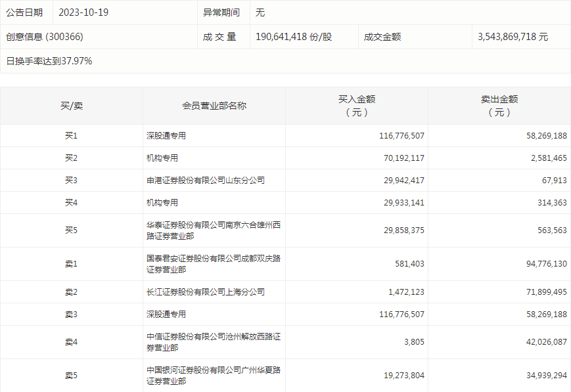Click the 卖5 row label
This screenshot has width=571, height=392.
(72, 376)
